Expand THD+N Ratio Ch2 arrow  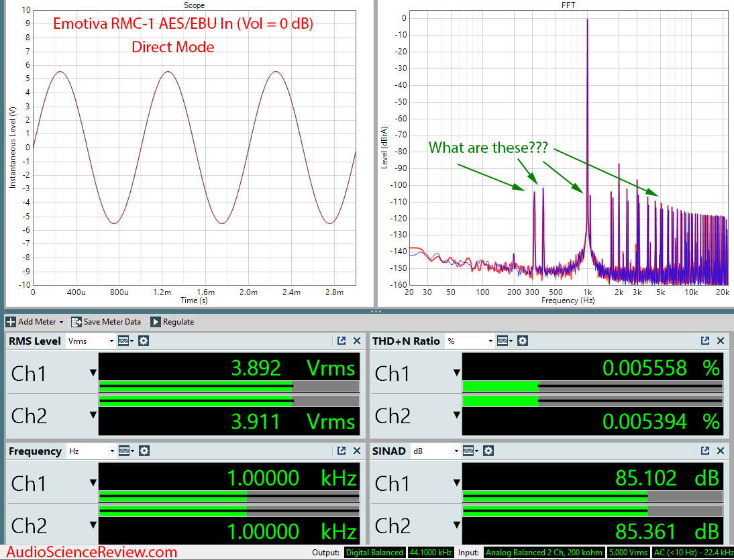(x=456, y=415)
